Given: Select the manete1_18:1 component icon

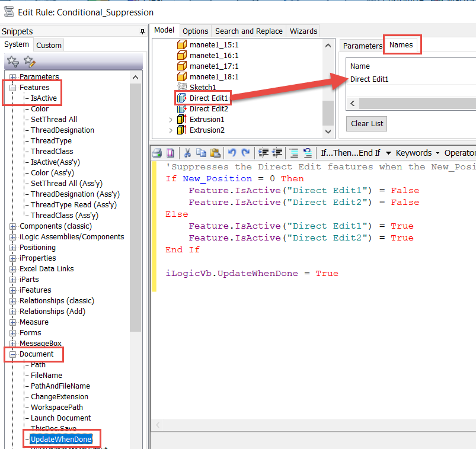Looking at the screenshot, I should [182, 76].
